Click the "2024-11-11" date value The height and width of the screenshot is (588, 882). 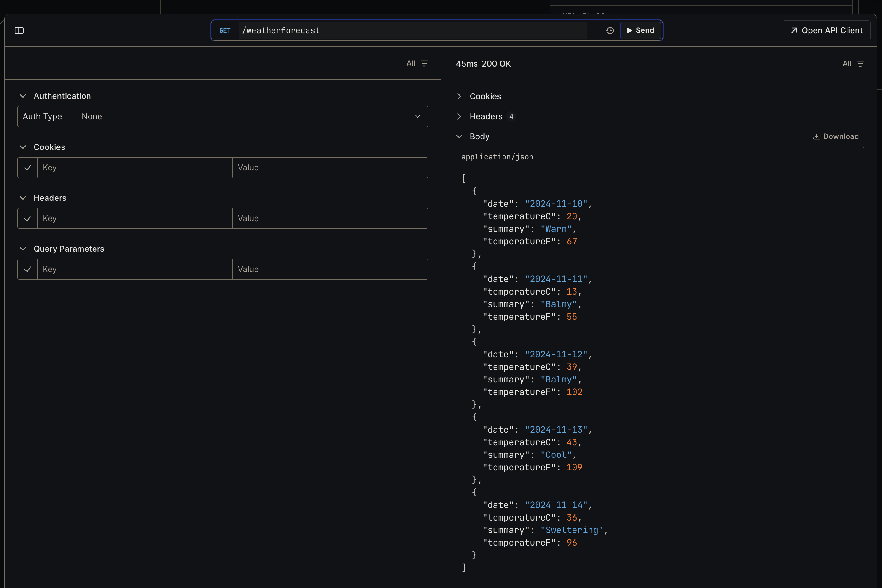(x=556, y=279)
